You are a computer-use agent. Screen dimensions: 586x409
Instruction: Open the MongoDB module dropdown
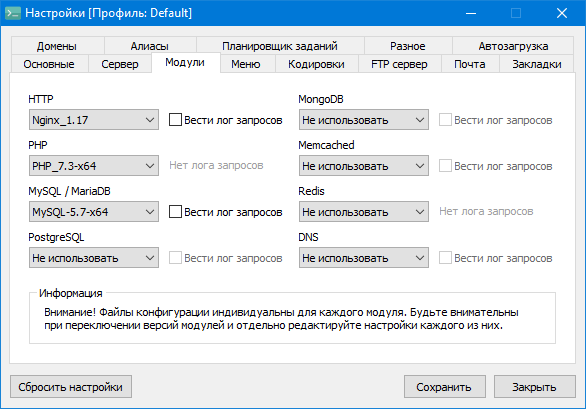coord(364,120)
